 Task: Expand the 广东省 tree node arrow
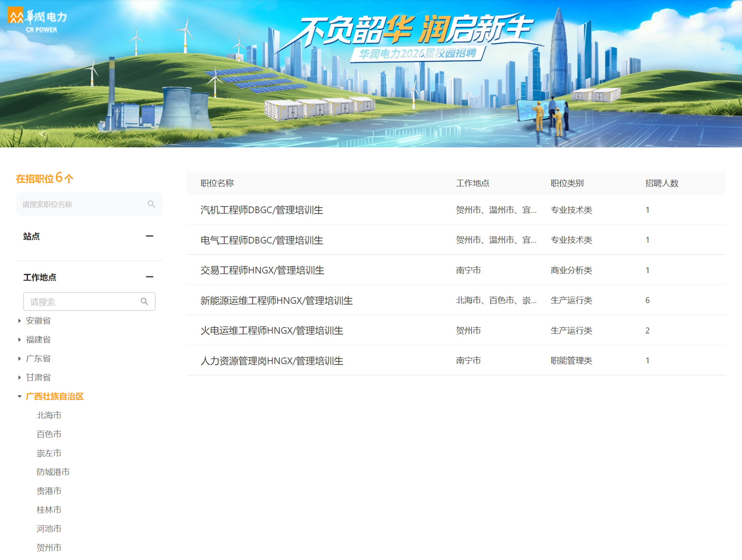(x=19, y=359)
